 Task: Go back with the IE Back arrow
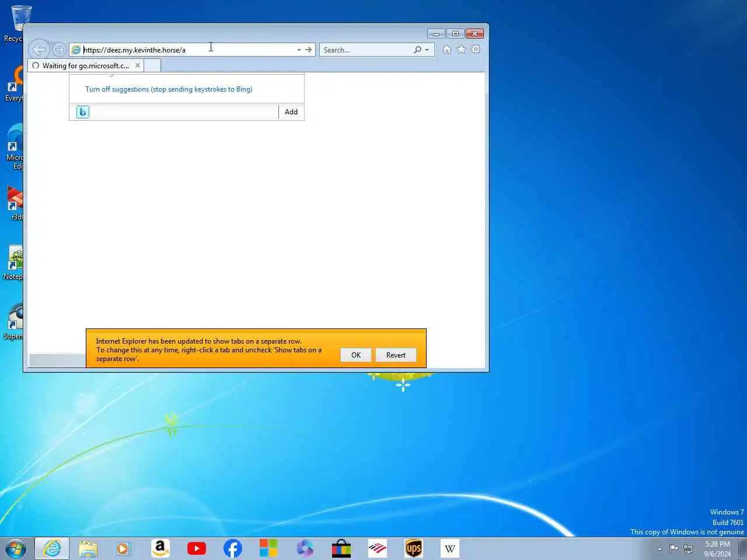[x=39, y=50]
